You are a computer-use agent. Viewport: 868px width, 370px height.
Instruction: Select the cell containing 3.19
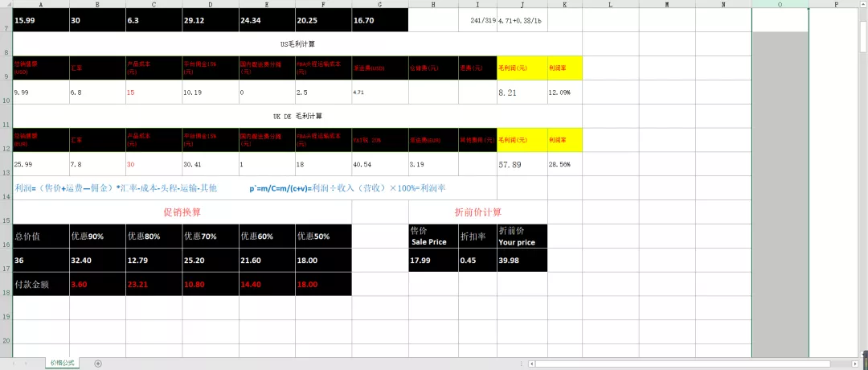433,164
